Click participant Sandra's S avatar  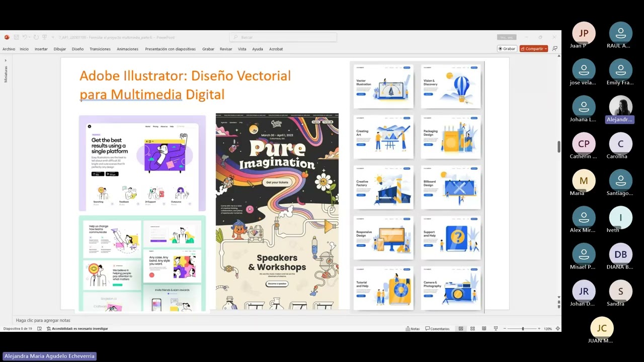621,291
